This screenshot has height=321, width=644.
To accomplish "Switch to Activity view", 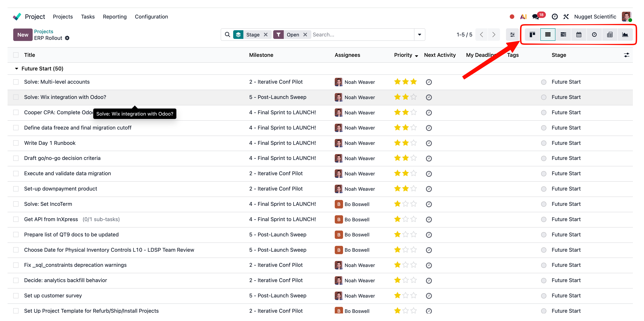I will click(x=594, y=35).
